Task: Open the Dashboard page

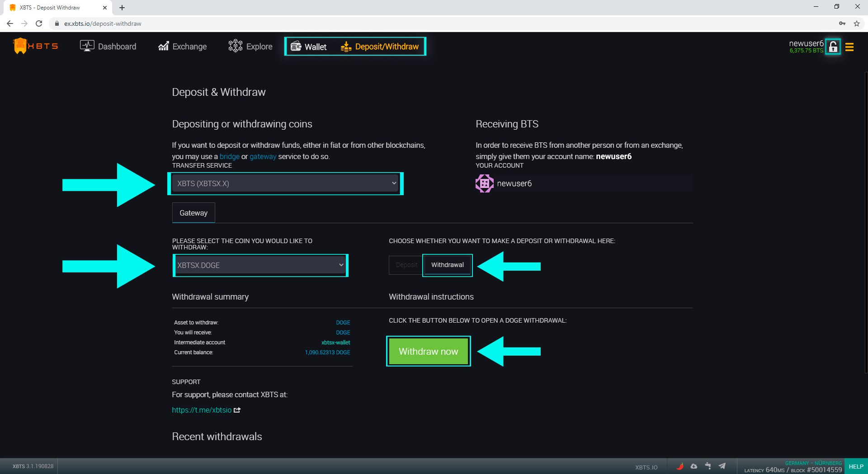Action: (x=108, y=46)
